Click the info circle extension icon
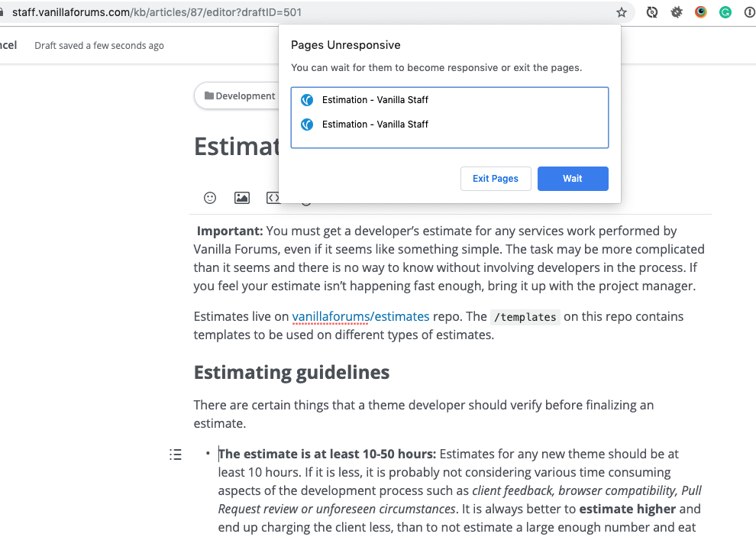 coord(750,12)
